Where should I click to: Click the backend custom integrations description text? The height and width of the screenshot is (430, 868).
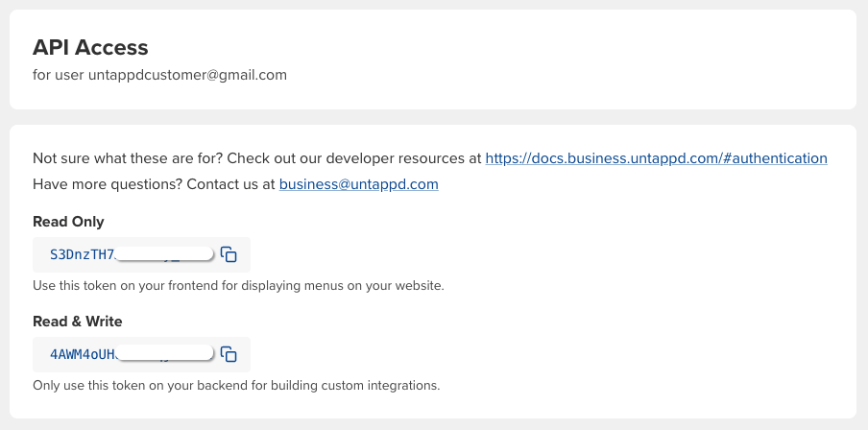[x=236, y=386]
